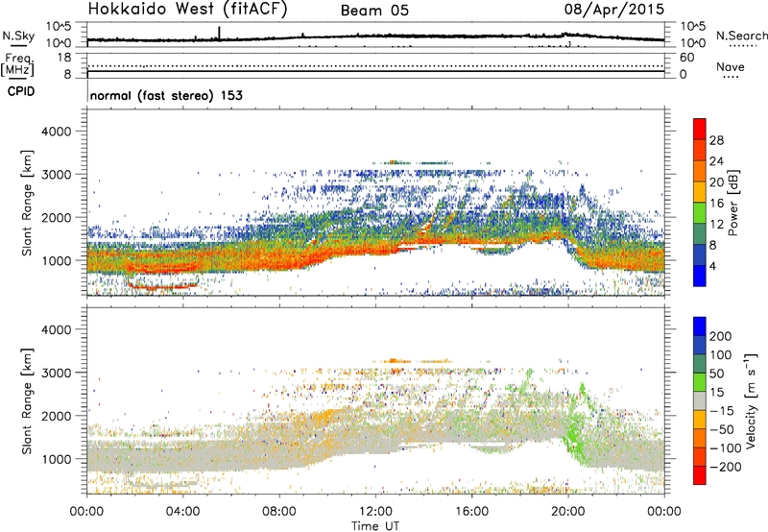Click the 'N.Search' legend label
The height and width of the screenshot is (532, 768).
pyautogui.click(x=741, y=36)
